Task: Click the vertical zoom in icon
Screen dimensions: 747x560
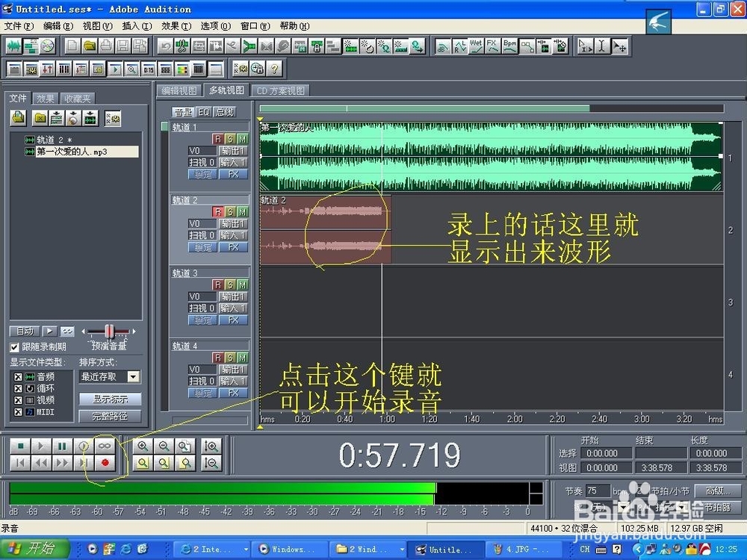Action: pyautogui.click(x=213, y=446)
